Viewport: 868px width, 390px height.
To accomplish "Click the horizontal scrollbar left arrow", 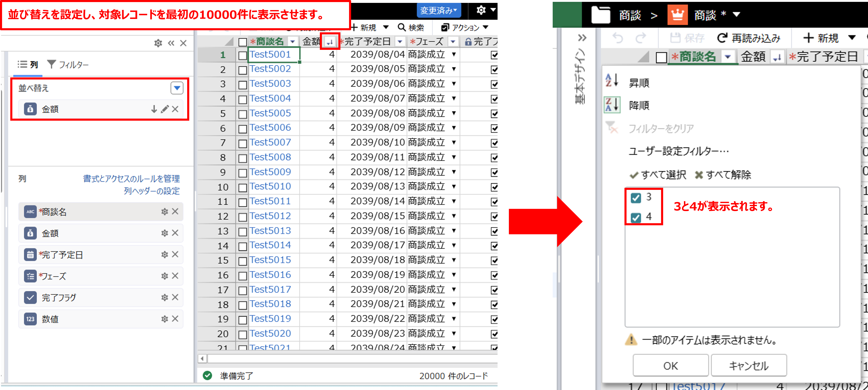I will tap(202, 358).
